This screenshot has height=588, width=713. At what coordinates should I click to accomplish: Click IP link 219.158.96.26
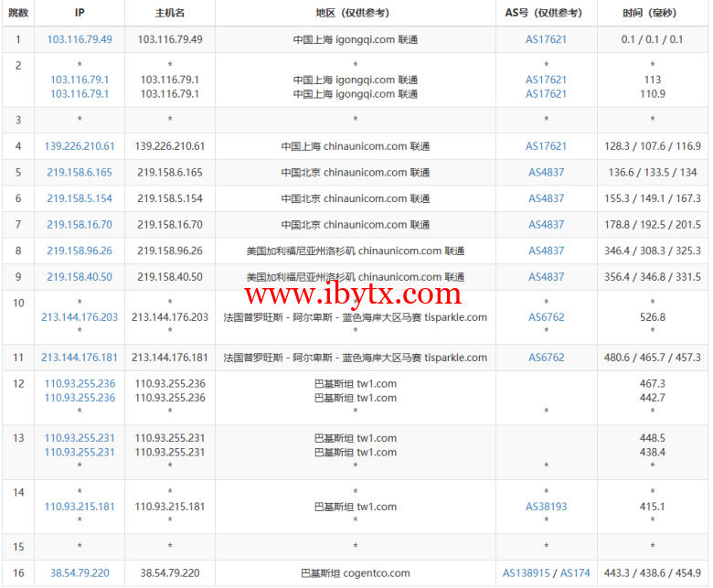pos(80,251)
